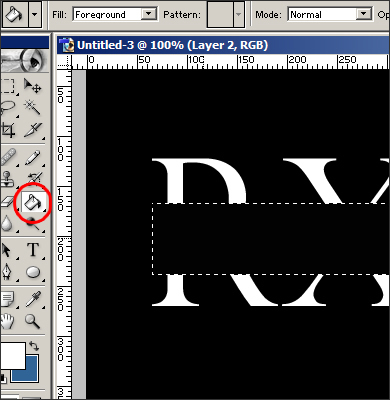Open the Pattern picker dropdown arrow
This screenshot has height=400, width=390.
[x=239, y=14]
